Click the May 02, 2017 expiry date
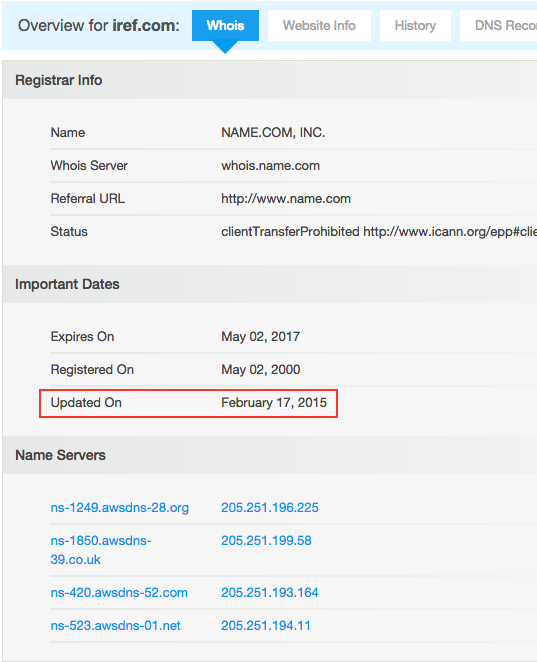The image size is (537, 662). [260, 336]
